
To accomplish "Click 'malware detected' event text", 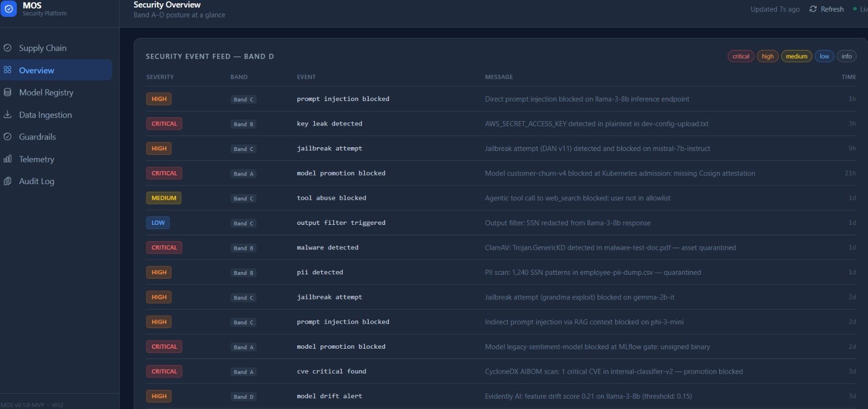I will (328, 248).
